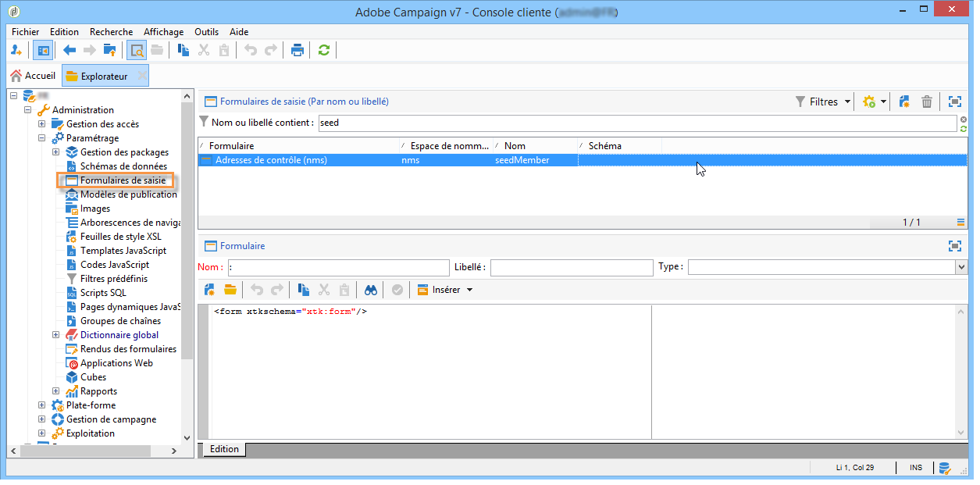This screenshot has width=980, height=485.
Task: Select Formulaires de saisie tree item
Action: click(x=123, y=180)
